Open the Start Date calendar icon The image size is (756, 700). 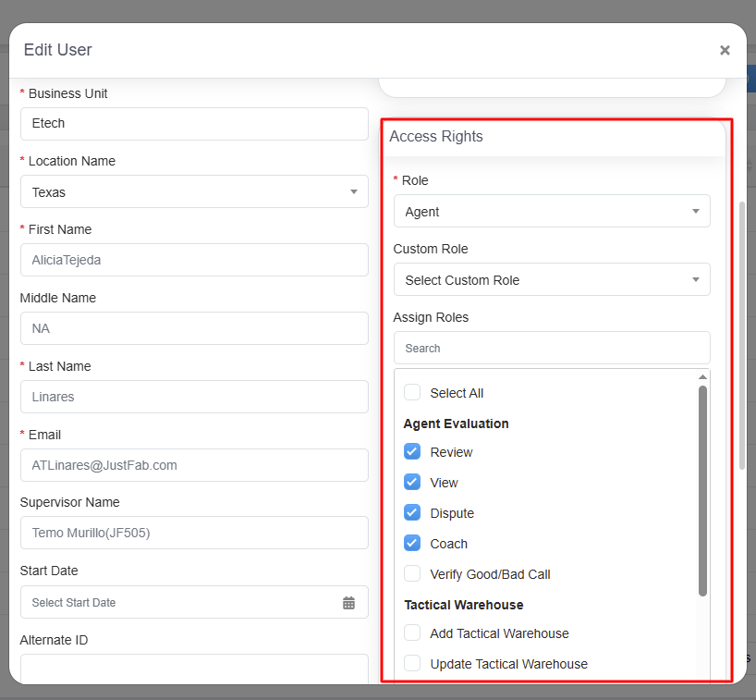point(348,603)
